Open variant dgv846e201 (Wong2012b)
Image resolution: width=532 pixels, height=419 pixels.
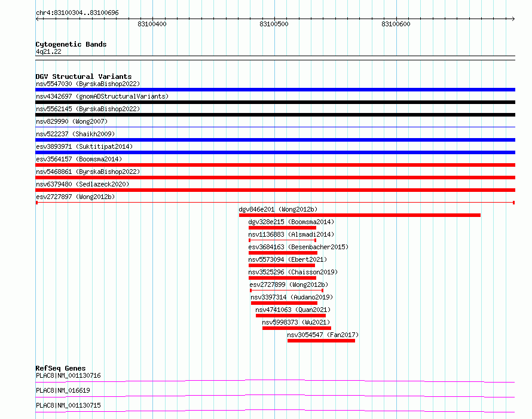coord(278,209)
